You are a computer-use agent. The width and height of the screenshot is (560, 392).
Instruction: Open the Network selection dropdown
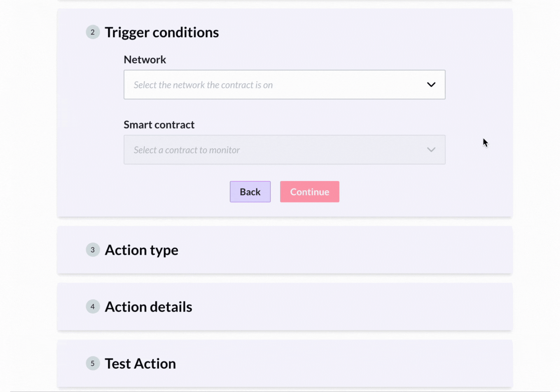(x=284, y=85)
